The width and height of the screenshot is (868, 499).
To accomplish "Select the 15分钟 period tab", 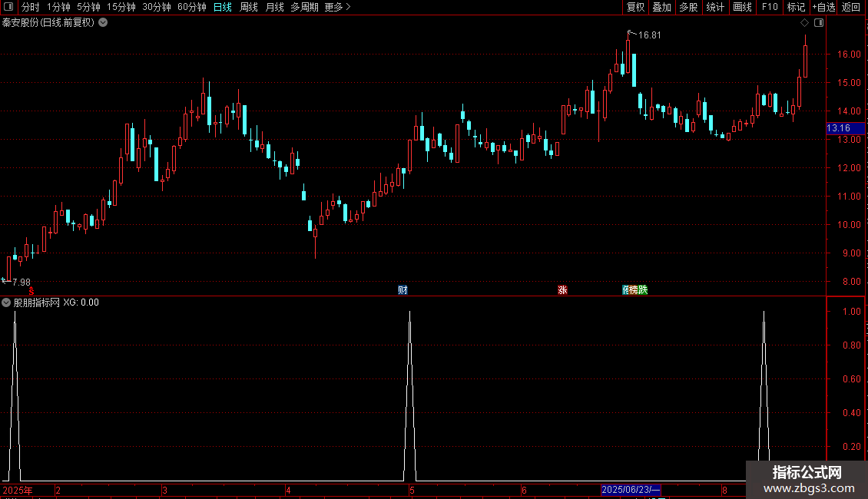I will [x=121, y=7].
